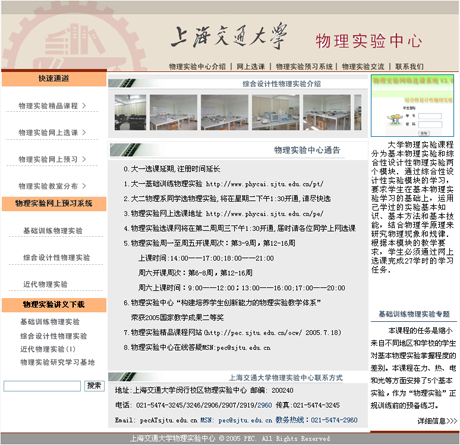Open notice 0 大一选课延期,注册时间延长
Image resolution: width=460 pixels, height=445 pixels.
[172, 169]
